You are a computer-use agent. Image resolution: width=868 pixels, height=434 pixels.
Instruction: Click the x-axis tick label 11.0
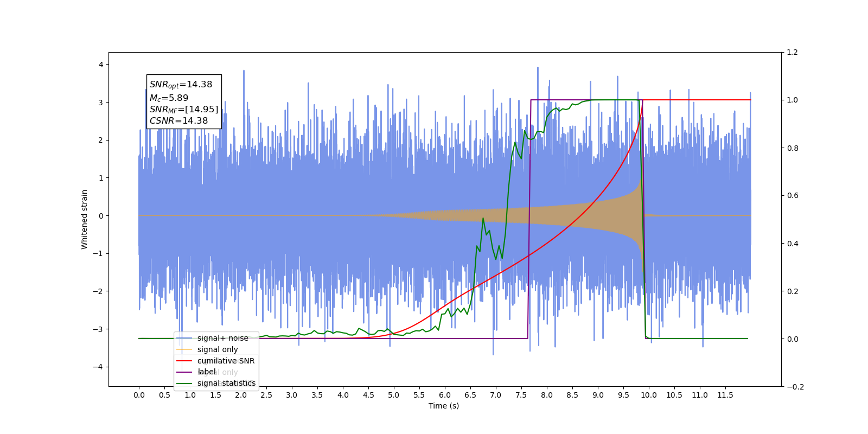pos(700,395)
